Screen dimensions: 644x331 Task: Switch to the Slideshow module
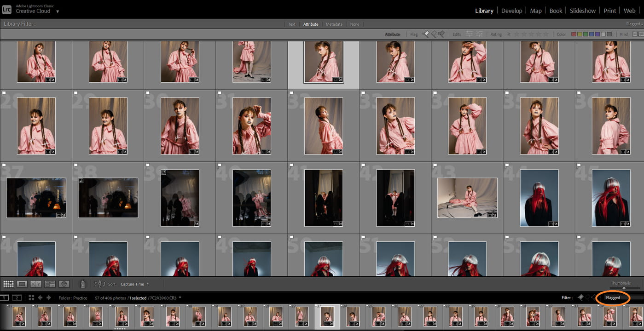583,11
